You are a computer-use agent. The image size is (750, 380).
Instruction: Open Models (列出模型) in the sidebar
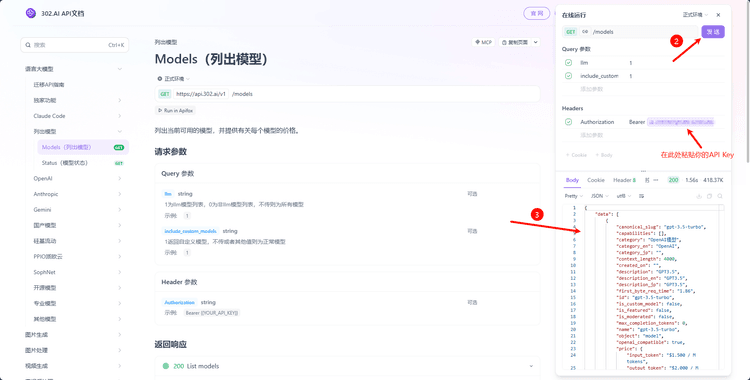tap(83, 147)
